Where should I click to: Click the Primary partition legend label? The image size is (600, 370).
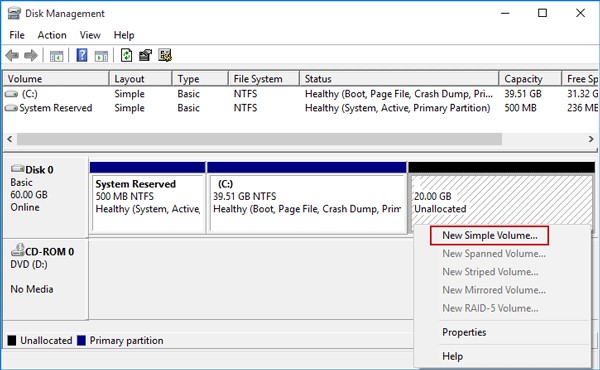click(x=126, y=341)
